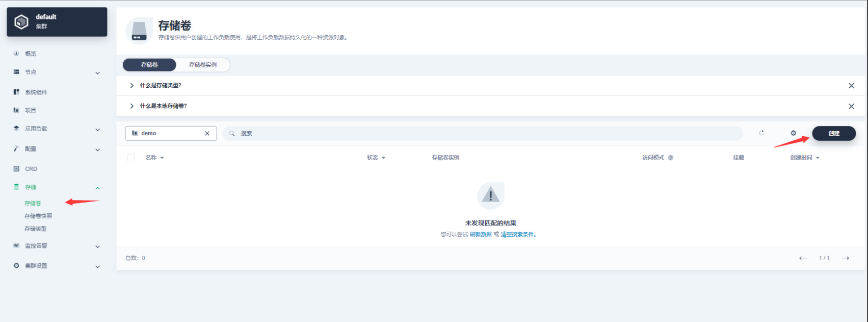Click the 访问模式 help question icon
Image resolution: width=868 pixels, height=322 pixels.
(671, 158)
